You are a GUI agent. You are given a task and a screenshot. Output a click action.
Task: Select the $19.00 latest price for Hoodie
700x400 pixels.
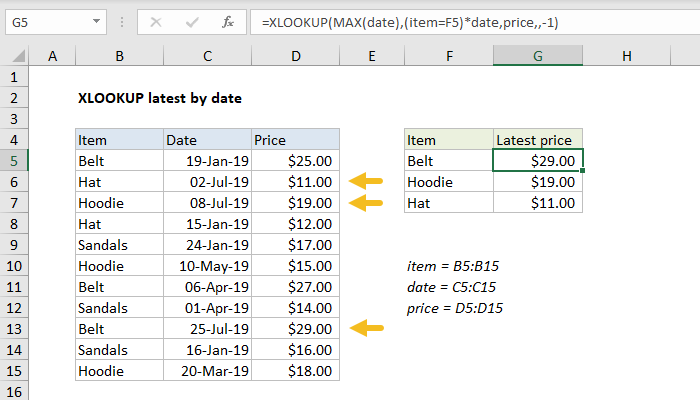539,182
